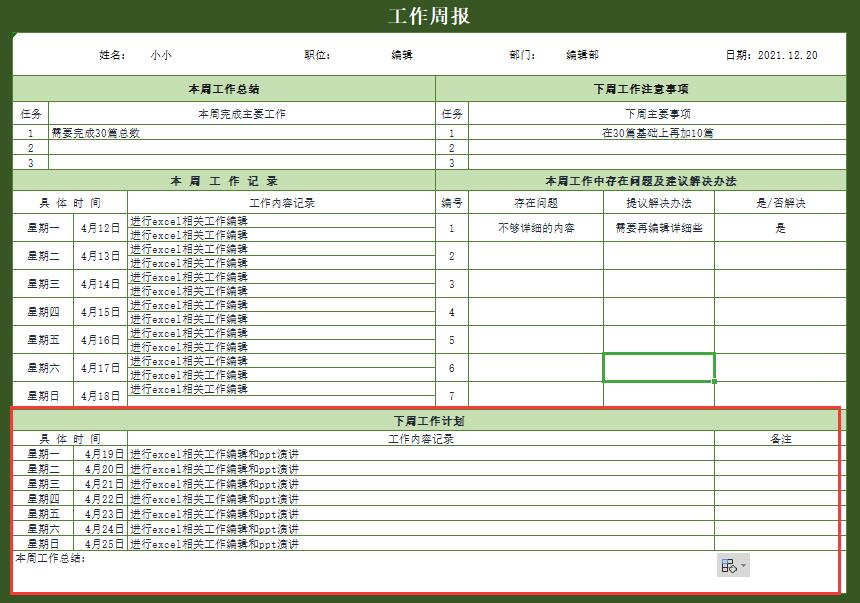
Task: Select the 编号 column header
Action: tap(452, 203)
